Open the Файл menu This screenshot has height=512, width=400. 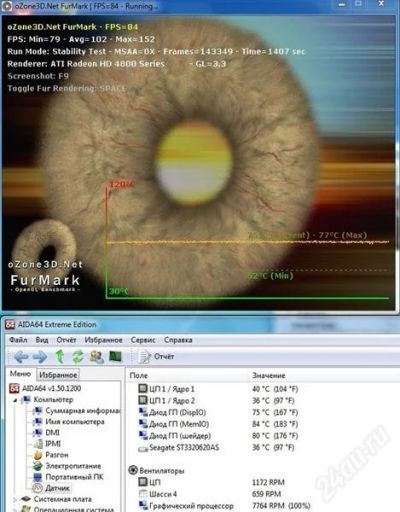18,340
